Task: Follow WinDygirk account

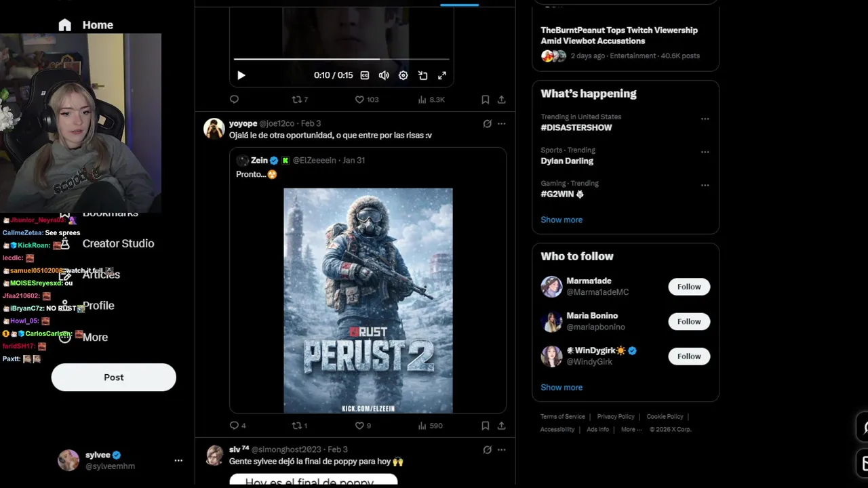Action: pos(689,356)
